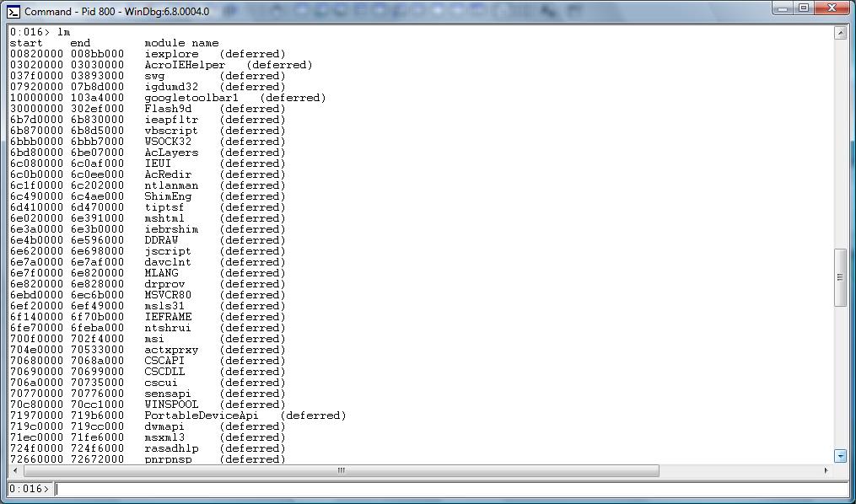Click the Flash9d module name
856x504 pixels.
point(168,109)
